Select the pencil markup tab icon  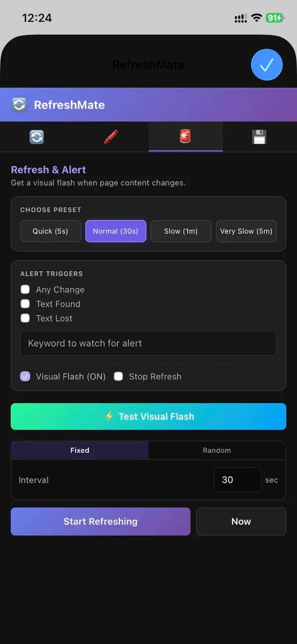tap(111, 136)
